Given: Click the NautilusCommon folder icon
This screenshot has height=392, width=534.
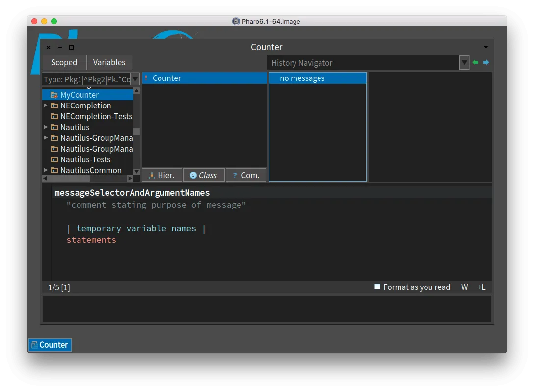Looking at the screenshot, I should pyautogui.click(x=54, y=170).
